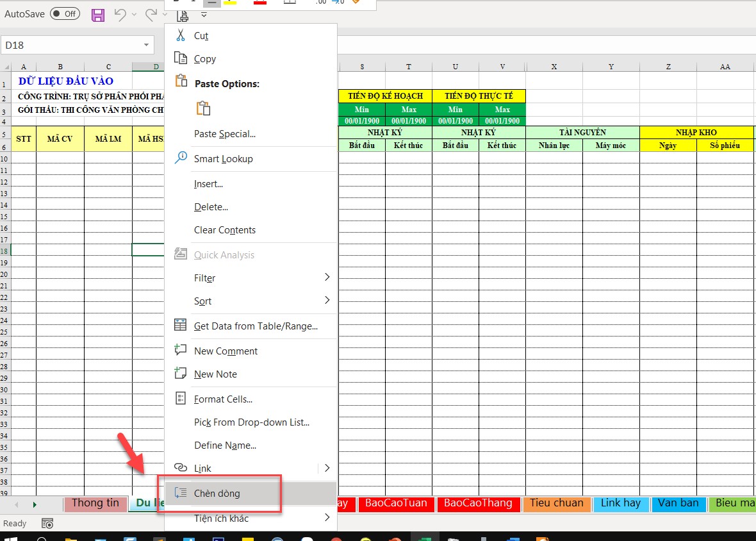Click the Redo arrow icon
Image resolution: width=756 pixels, height=541 pixels.
tap(151, 15)
